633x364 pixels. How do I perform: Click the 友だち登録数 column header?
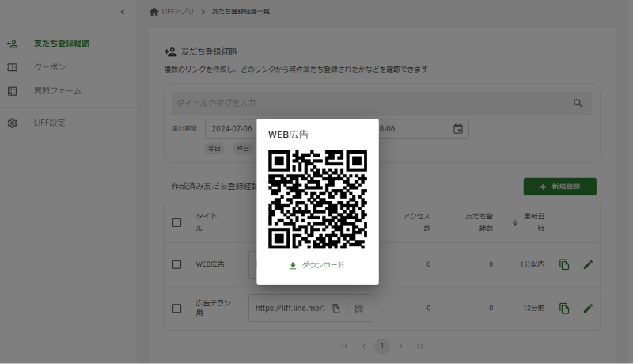[479, 222]
